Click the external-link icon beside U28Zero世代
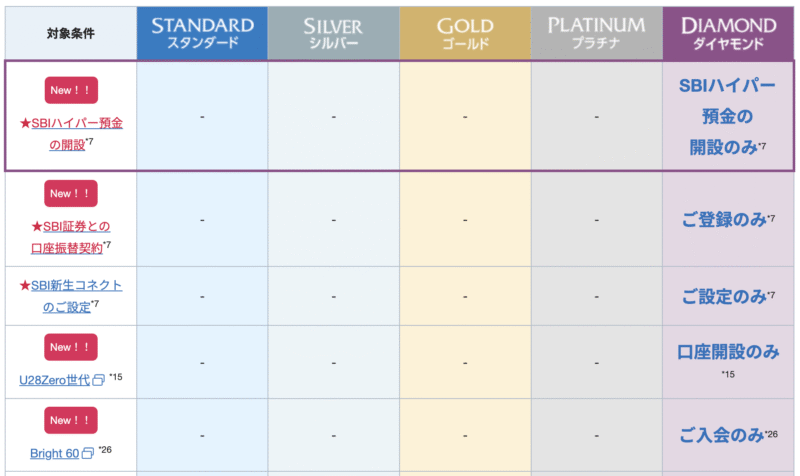Screen dimensions: 800x476 [x=98, y=381]
